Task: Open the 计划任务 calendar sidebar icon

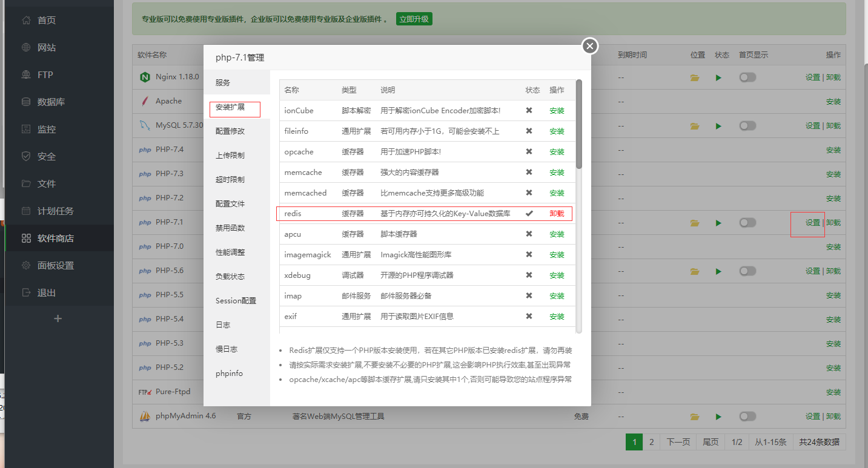Action: [26, 211]
